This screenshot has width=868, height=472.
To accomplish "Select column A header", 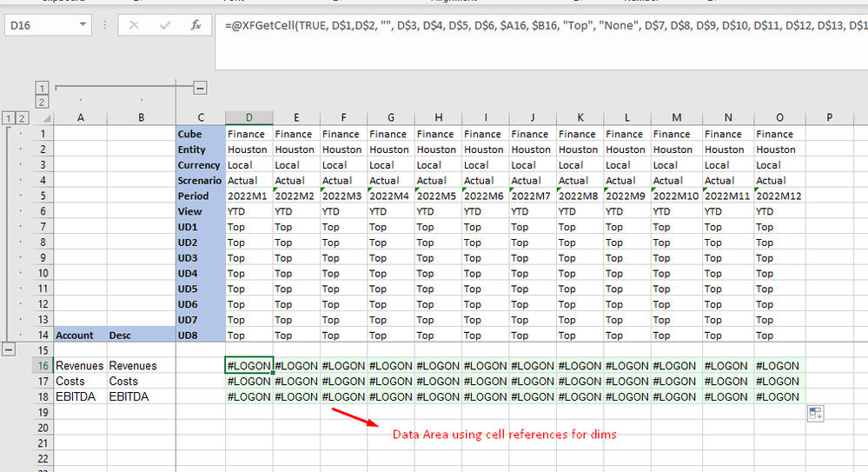I will coord(80,117).
